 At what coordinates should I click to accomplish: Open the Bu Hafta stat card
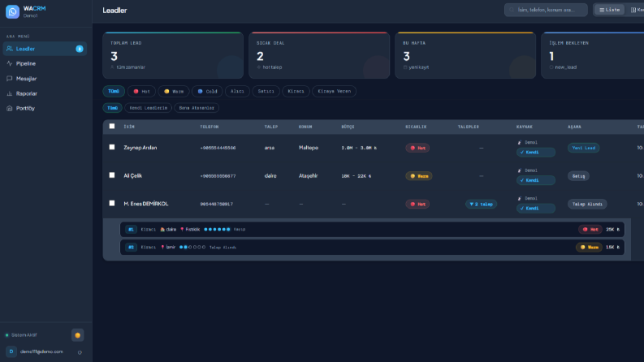pos(465,55)
